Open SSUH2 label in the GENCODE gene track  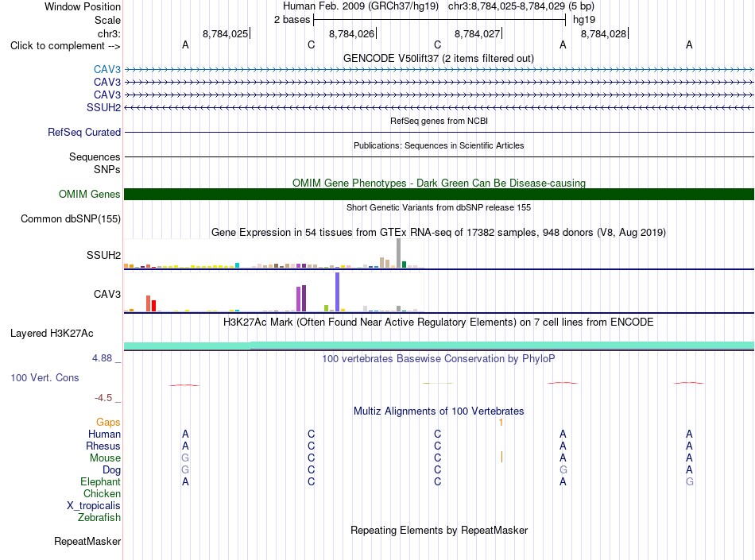pos(103,108)
